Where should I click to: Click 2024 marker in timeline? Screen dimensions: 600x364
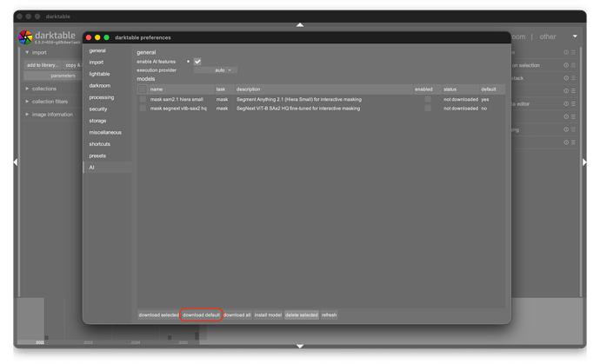[x=136, y=342]
